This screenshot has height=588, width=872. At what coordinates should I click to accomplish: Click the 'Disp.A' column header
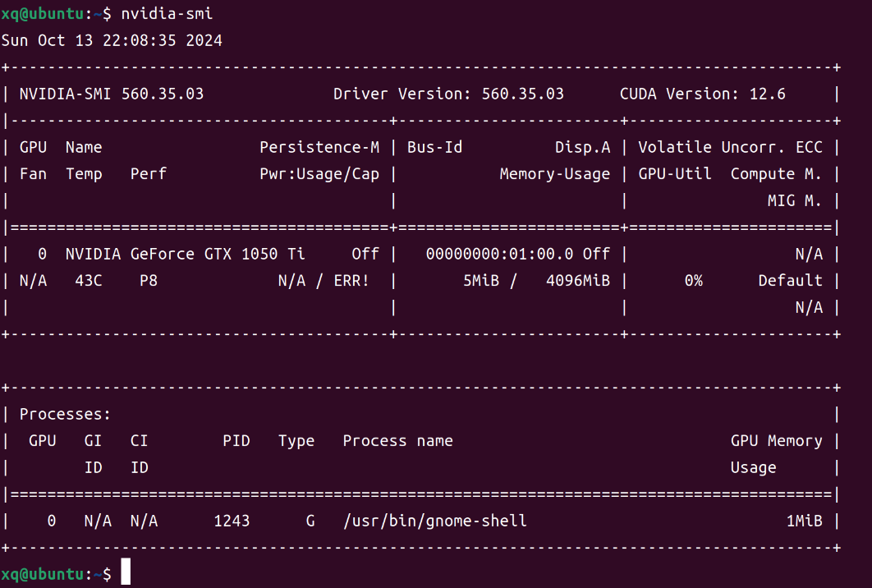tap(582, 147)
